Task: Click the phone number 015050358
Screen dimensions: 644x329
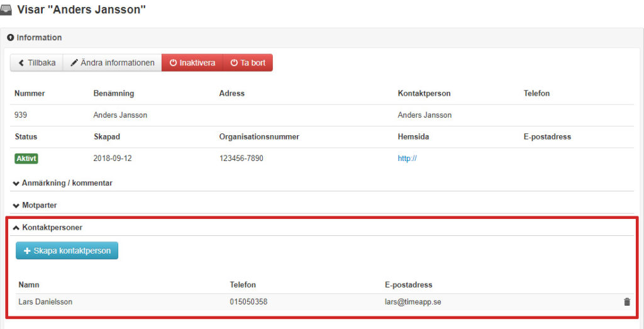Action: [248, 302]
